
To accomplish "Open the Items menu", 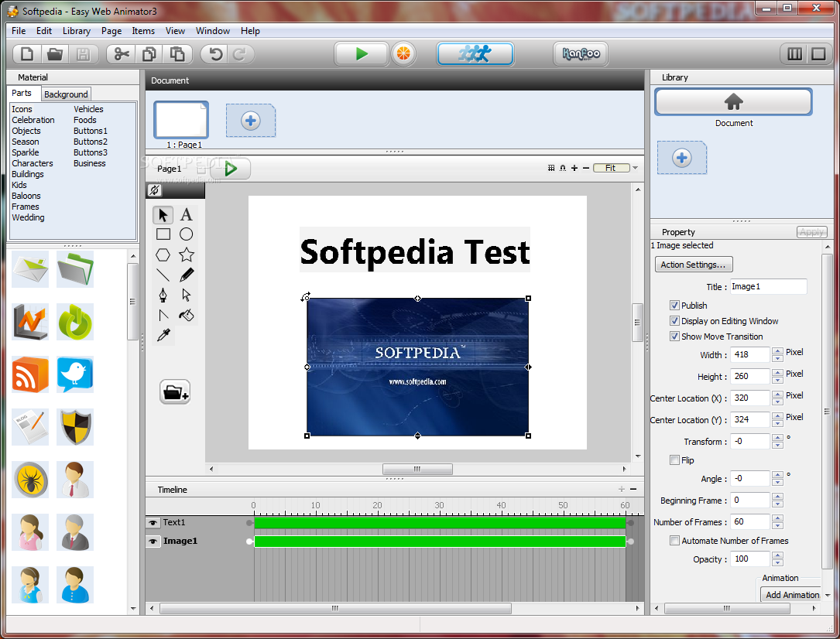I will [143, 30].
